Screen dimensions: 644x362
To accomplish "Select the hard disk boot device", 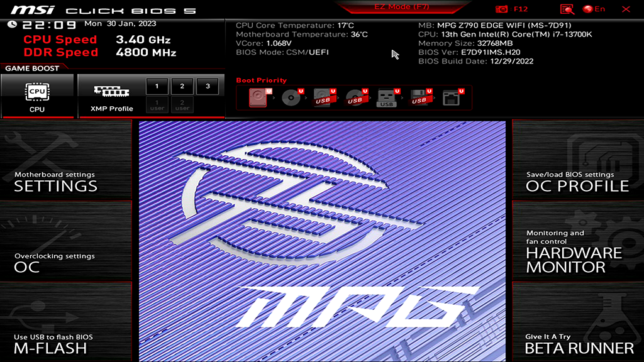I will point(260,97).
